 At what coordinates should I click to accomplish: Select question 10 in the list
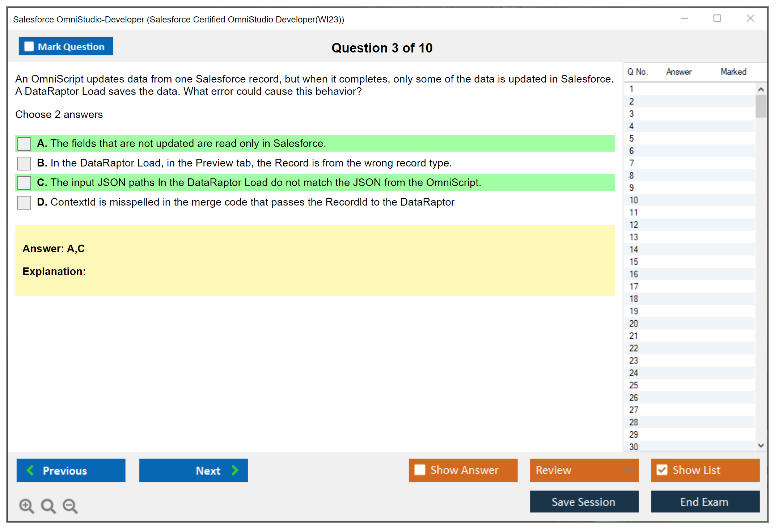(x=634, y=200)
